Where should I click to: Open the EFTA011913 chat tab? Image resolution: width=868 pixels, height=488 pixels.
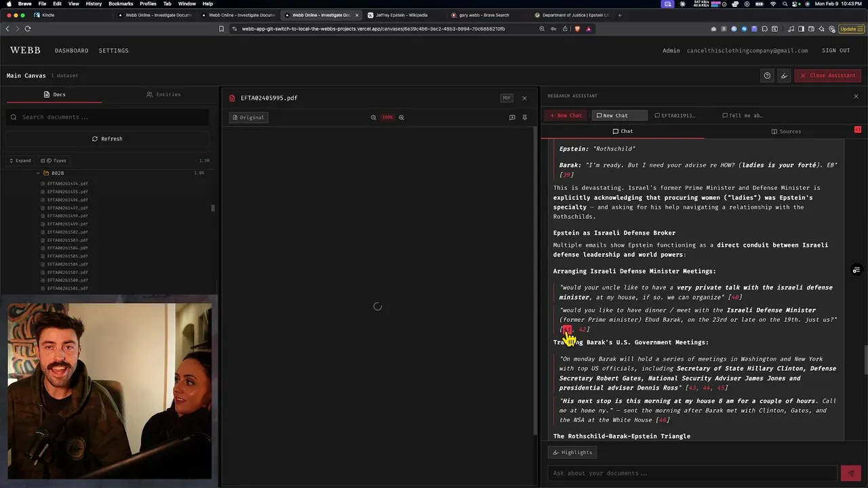(x=675, y=115)
